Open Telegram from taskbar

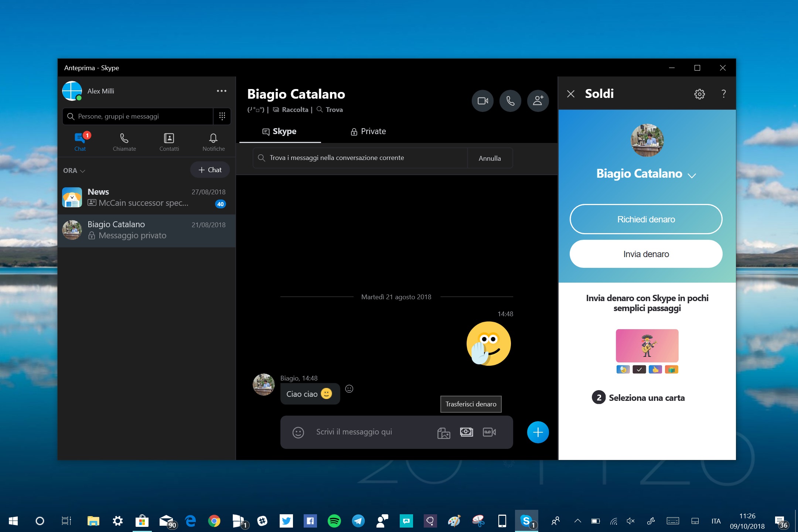point(358,521)
